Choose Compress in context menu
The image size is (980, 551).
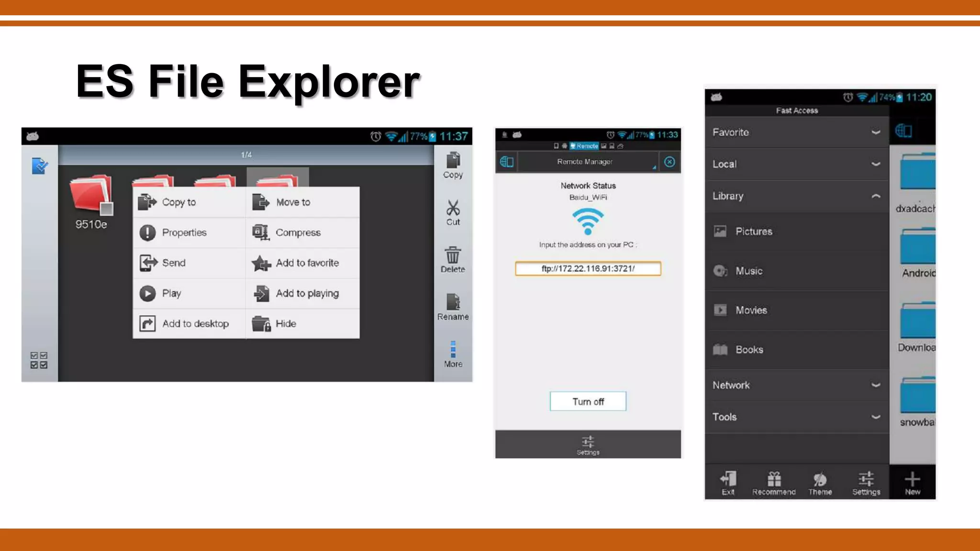[303, 232]
